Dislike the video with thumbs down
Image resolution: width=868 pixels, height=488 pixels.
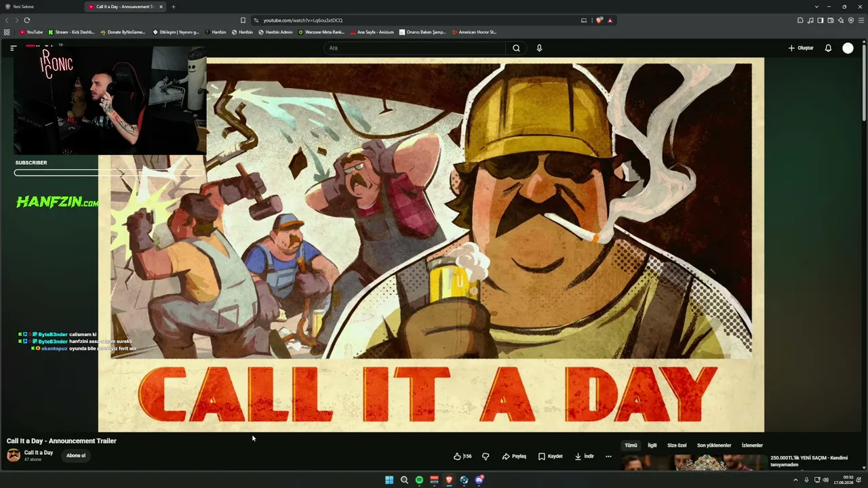486,456
